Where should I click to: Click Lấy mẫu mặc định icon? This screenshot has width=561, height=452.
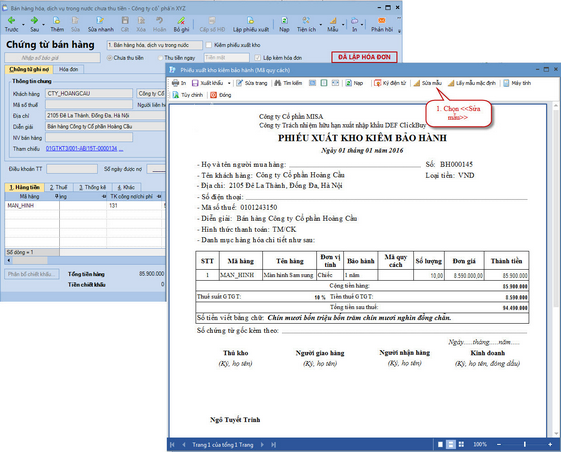click(451, 83)
